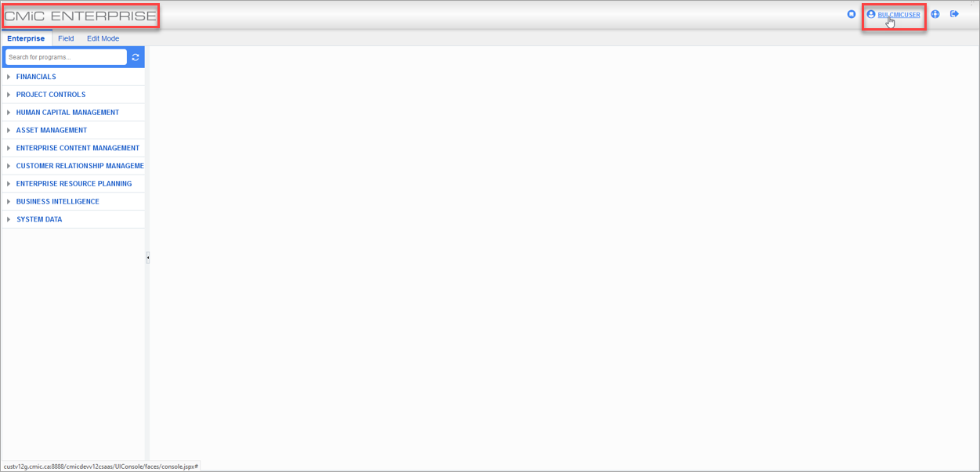Expand Business Intelligence tree arrow
Image resolution: width=980 pixels, height=472 pixels.
(9, 201)
